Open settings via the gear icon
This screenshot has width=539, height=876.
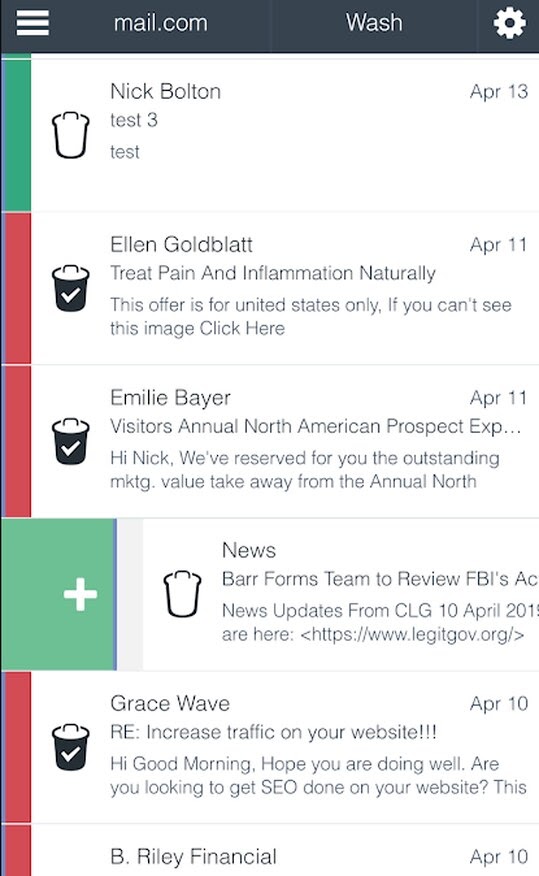[509, 23]
